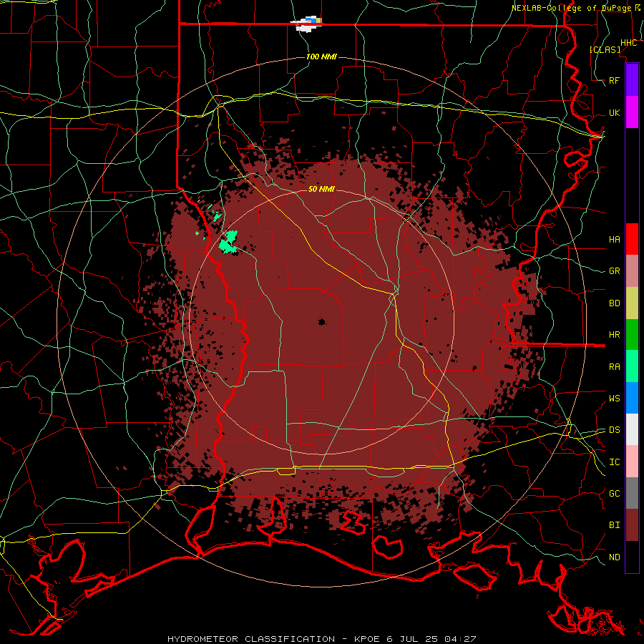This screenshot has height=644, width=644.
Task: Click the GR legend label
Action: point(614,271)
